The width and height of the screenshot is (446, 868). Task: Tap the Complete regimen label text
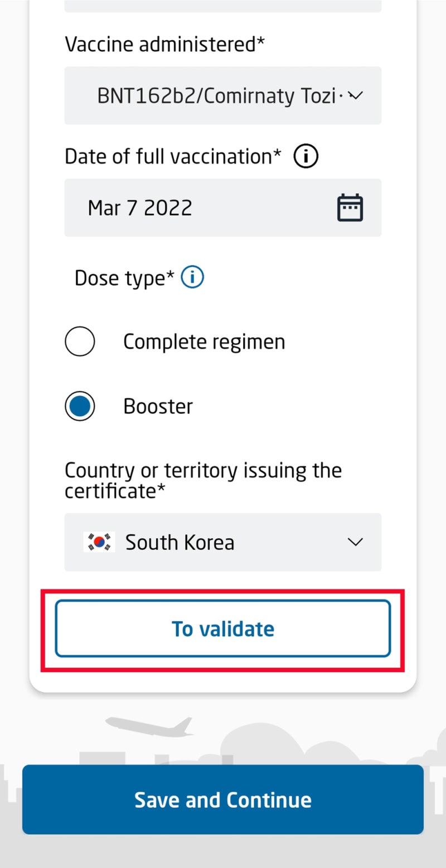click(x=204, y=342)
